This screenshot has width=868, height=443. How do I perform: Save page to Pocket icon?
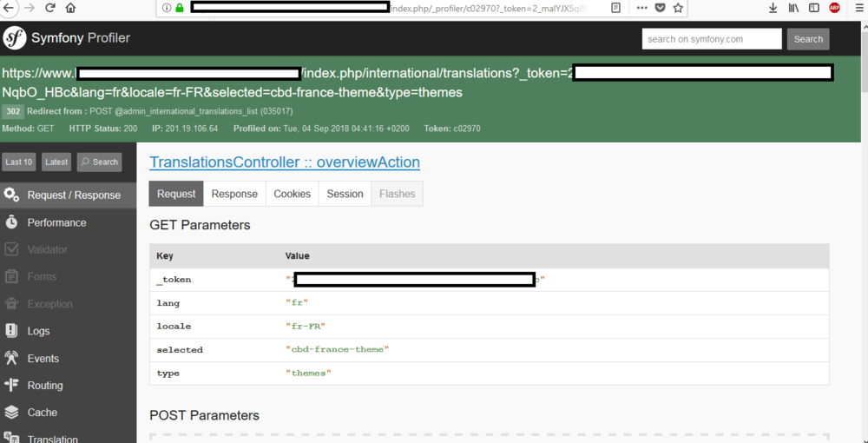[x=660, y=8]
